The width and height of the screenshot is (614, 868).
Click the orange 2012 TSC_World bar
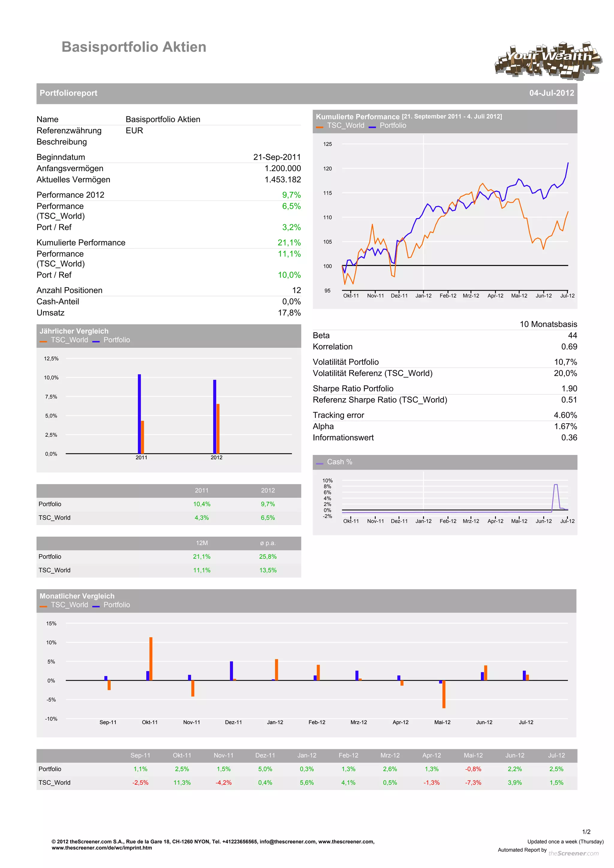click(218, 428)
